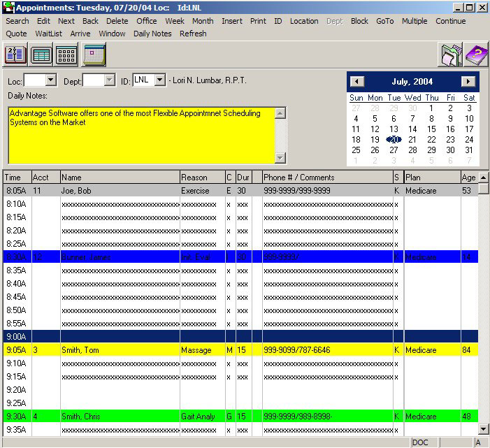Click the Insert menu item
Image resolution: width=490 pixels, height=448 pixels.
point(232,21)
